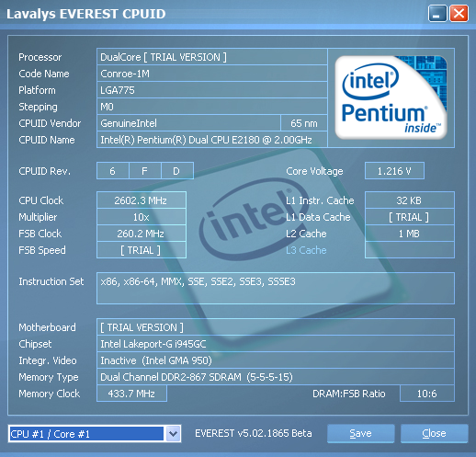The image size is (476, 457).
Task: Click the Processor field 'DualCore [ TRIAL VERSION ]'
Action: (212, 57)
